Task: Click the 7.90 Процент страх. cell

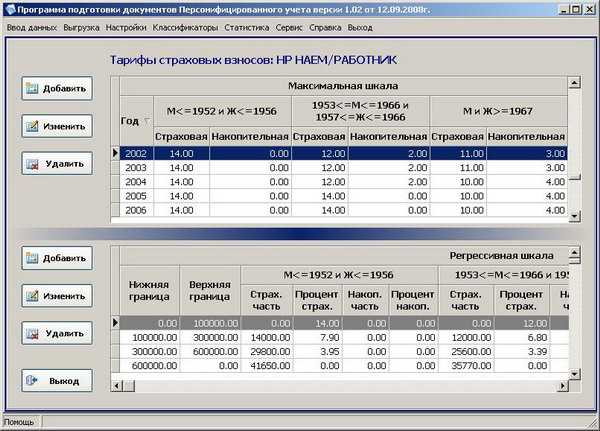Action: point(318,338)
